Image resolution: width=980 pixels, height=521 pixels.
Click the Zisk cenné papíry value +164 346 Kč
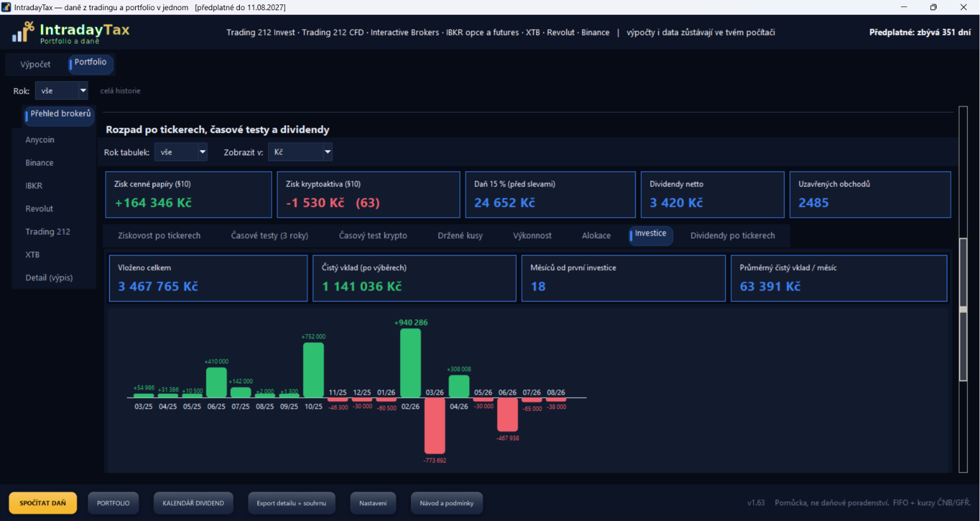click(153, 203)
